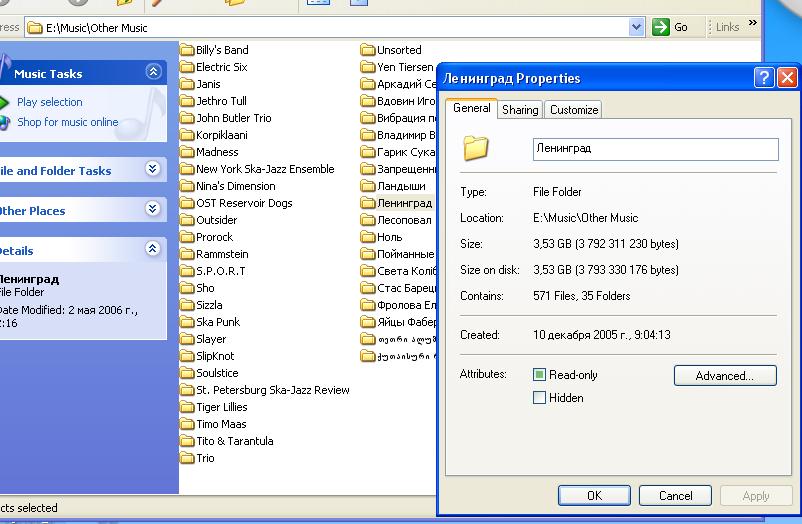802x524 pixels.
Task: Expand the Other Places panel
Action: [x=153, y=210]
